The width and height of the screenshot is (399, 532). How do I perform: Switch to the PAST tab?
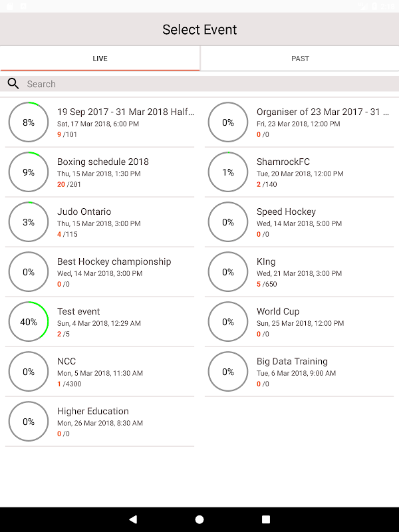300,59
